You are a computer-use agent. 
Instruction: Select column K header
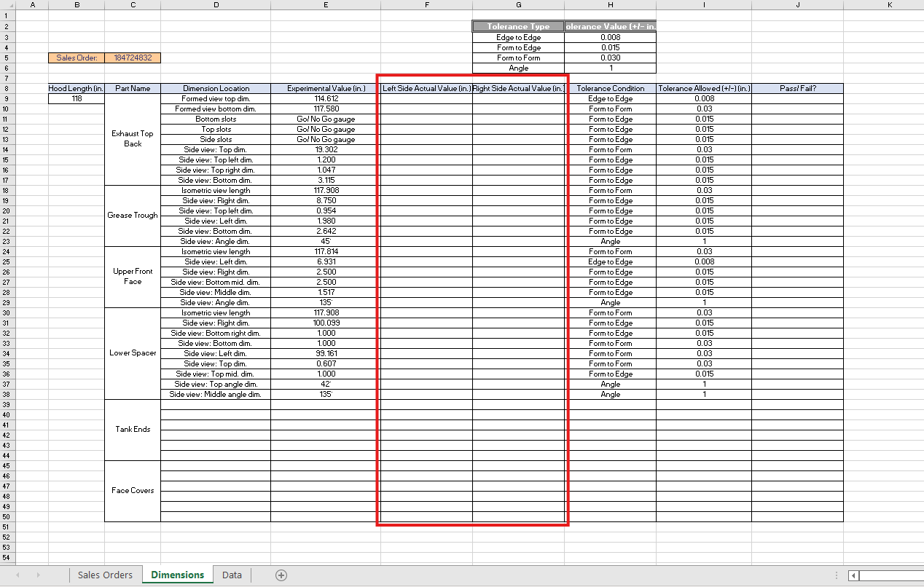890,4
